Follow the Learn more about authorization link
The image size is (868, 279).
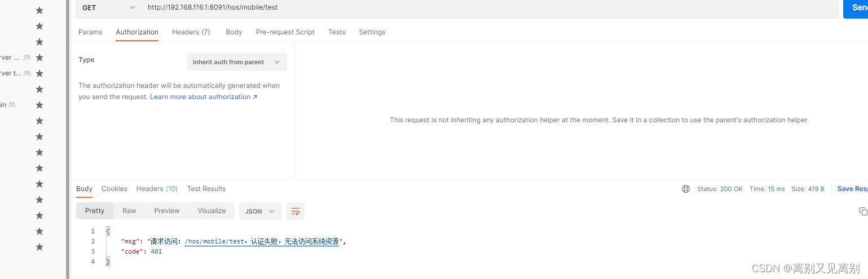pyautogui.click(x=204, y=97)
